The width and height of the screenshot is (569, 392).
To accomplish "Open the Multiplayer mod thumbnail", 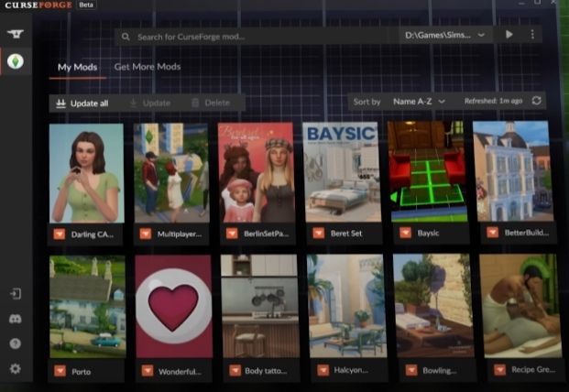I will pos(171,172).
